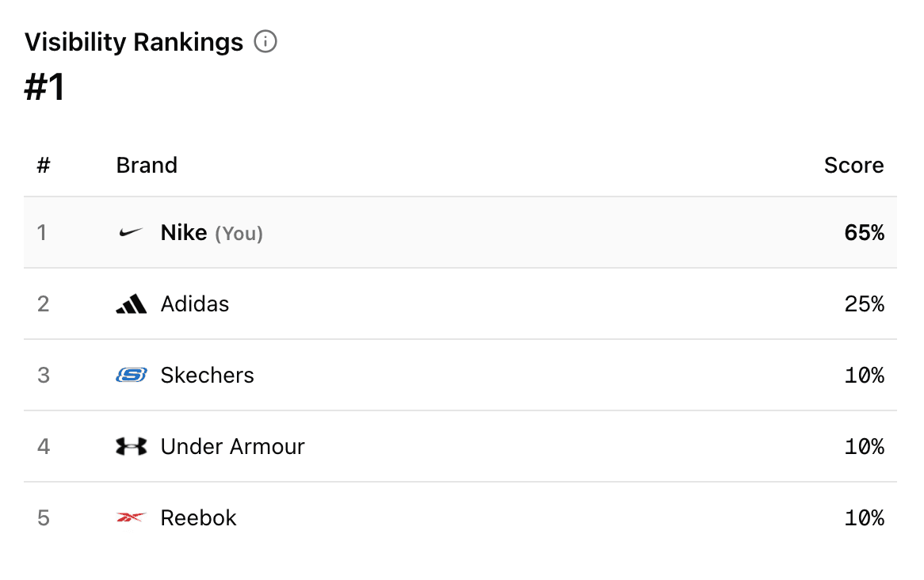Open the Reebok brand entry
This screenshot has width=924, height=580.
click(x=198, y=518)
